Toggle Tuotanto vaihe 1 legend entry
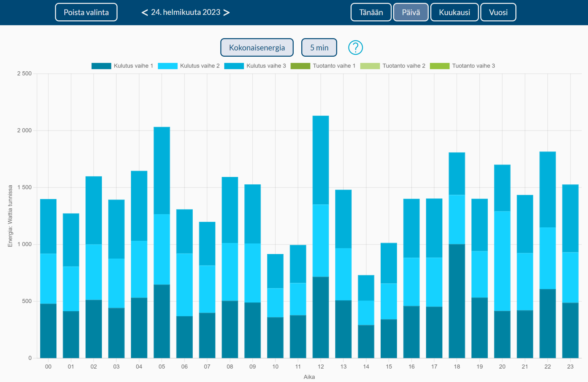The image size is (588, 382). (323, 66)
